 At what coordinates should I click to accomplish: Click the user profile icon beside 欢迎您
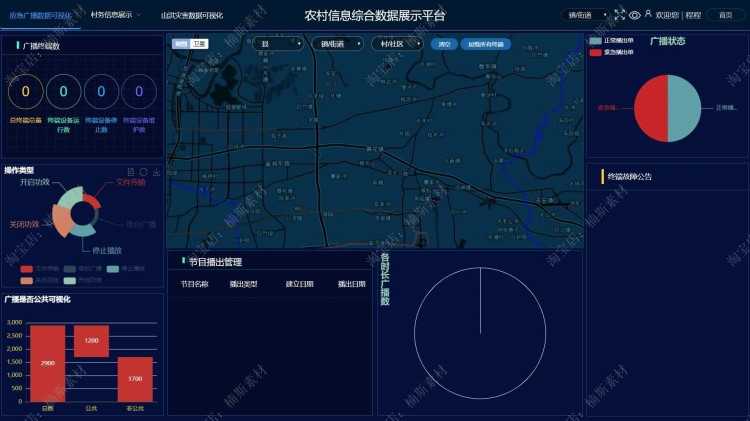click(x=648, y=14)
